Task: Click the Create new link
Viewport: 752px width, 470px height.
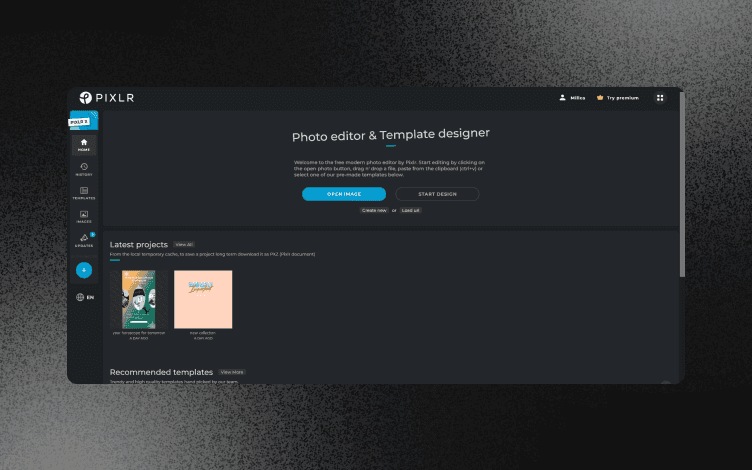Action: point(374,211)
